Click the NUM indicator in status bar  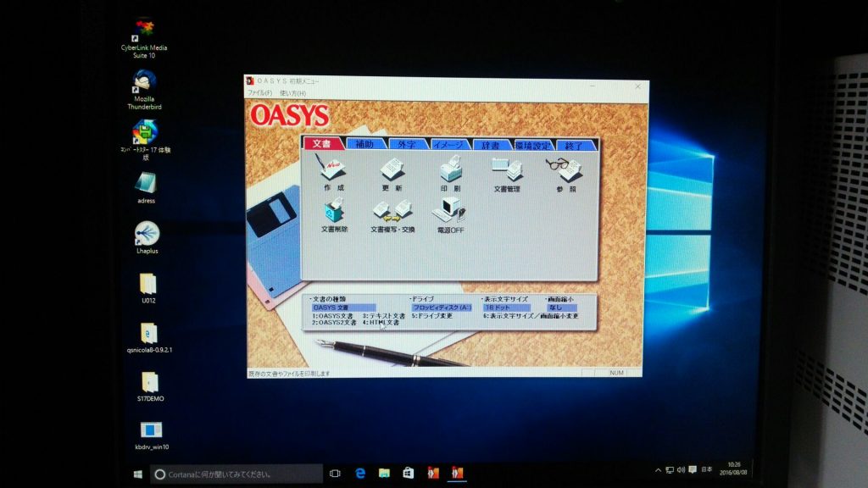pyautogui.click(x=617, y=373)
